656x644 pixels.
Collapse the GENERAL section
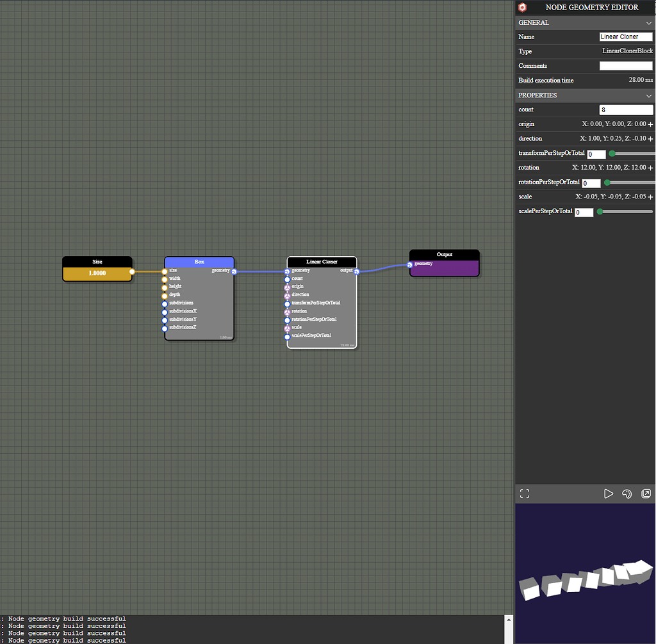pos(649,22)
